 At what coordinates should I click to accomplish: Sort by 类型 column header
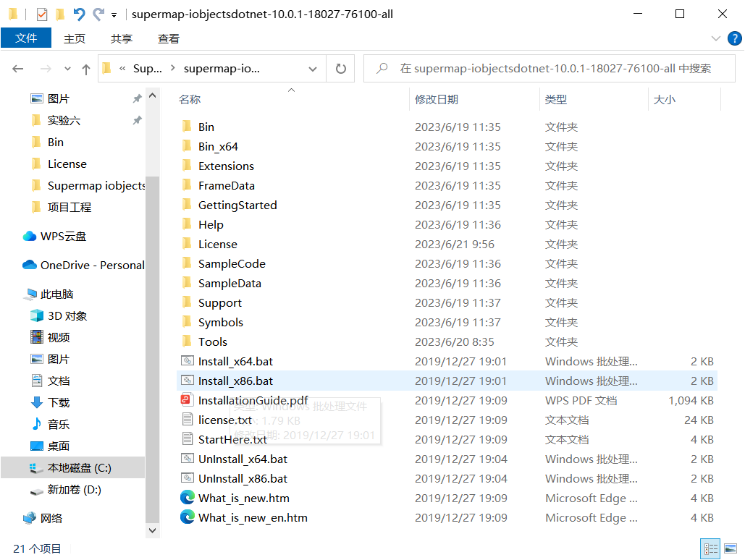(x=555, y=99)
